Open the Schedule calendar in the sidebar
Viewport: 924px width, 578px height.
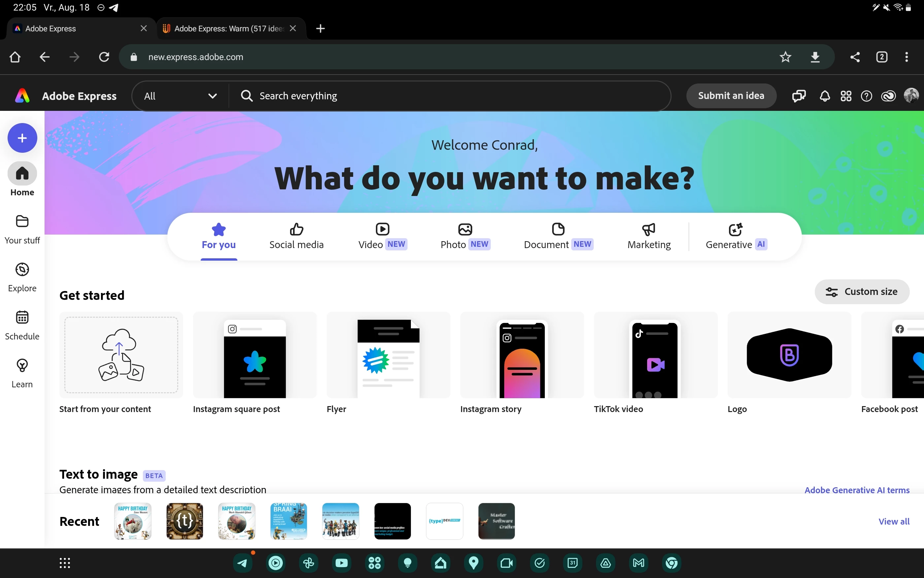[22, 325]
